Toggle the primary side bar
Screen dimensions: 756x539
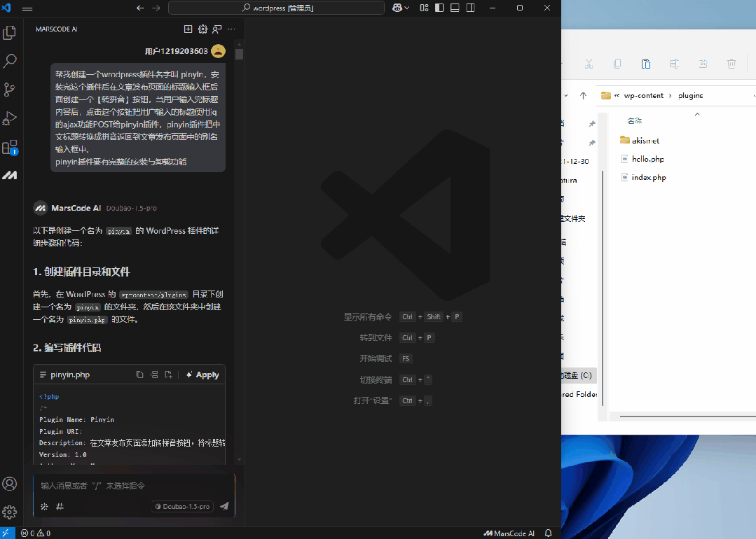point(439,8)
